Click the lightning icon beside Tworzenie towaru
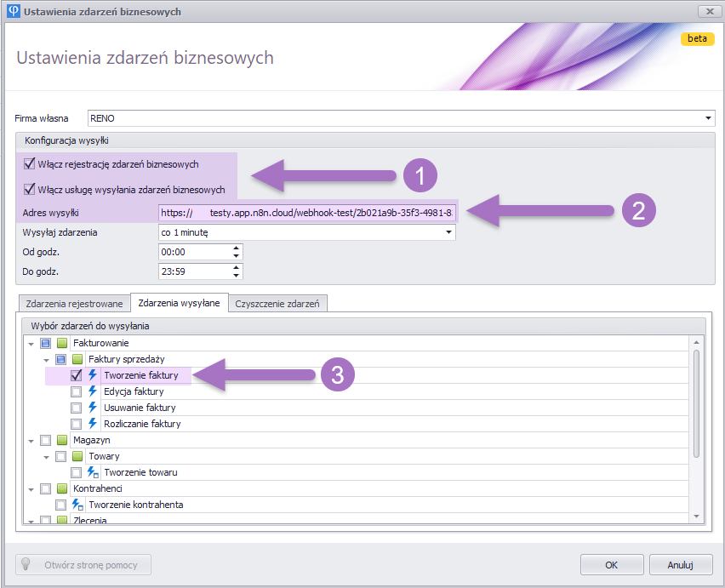The width and height of the screenshot is (725, 588). pyautogui.click(x=93, y=472)
